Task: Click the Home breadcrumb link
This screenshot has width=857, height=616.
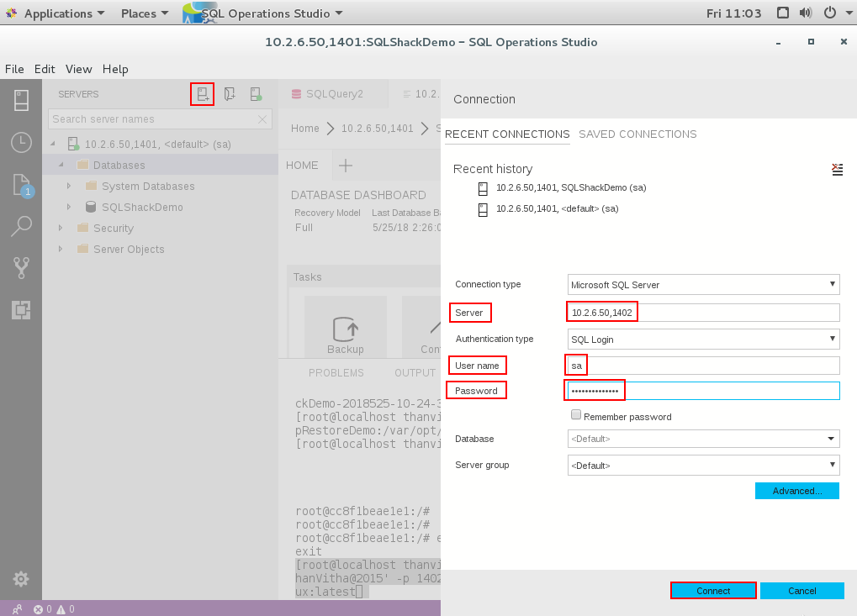Action: 305,129
